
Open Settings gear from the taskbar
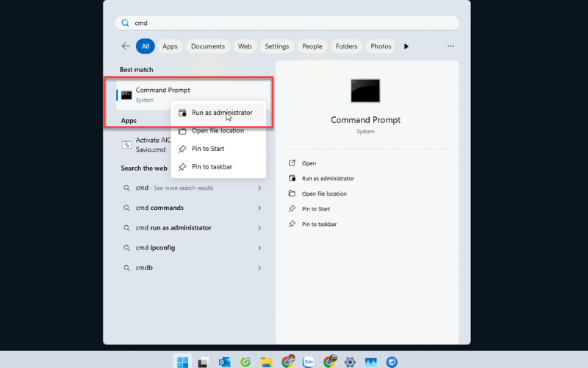coord(350,362)
